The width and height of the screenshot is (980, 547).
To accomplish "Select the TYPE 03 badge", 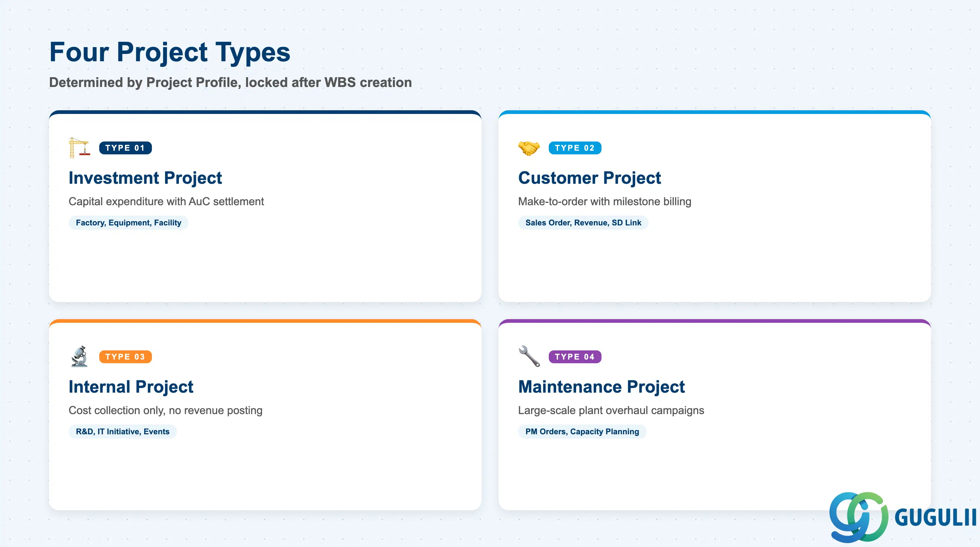I will point(125,357).
